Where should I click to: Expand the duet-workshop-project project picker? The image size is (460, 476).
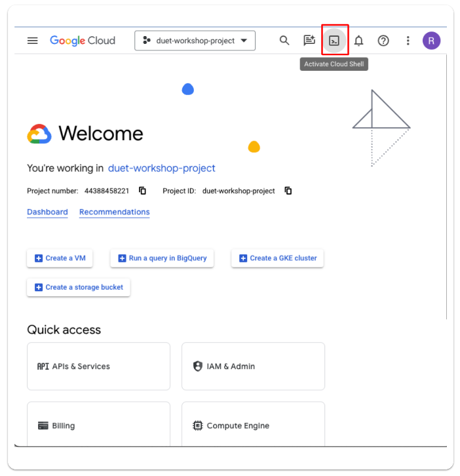[x=195, y=41]
